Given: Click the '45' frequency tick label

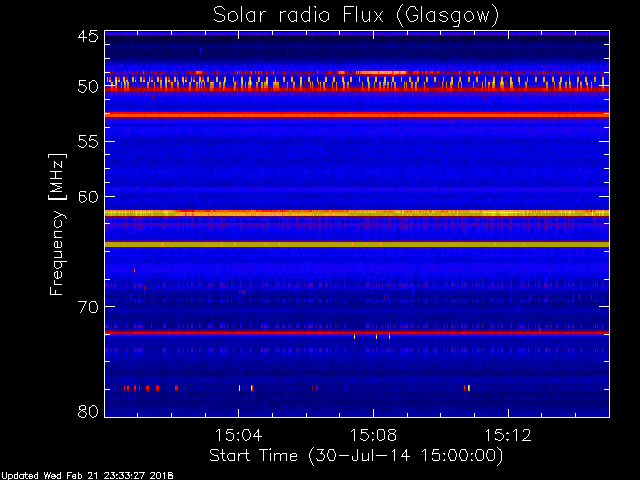Looking at the screenshot, I should [x=88, y=37].
